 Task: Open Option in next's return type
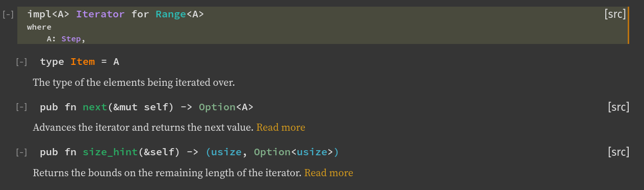tap(217, 107)
